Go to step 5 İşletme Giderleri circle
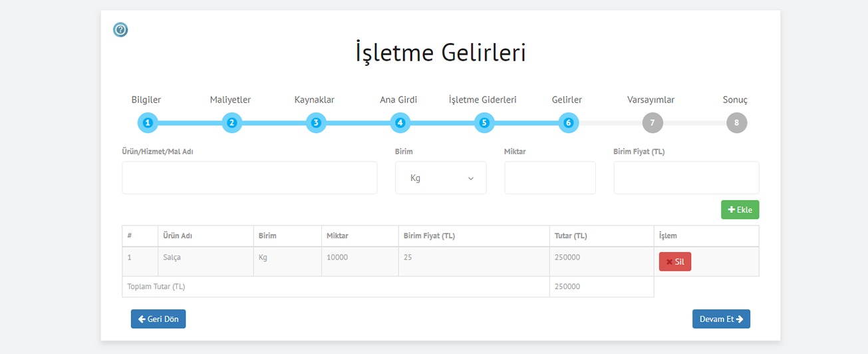The image size is (868, 354). pyautogui.click(x=484, y=122)
